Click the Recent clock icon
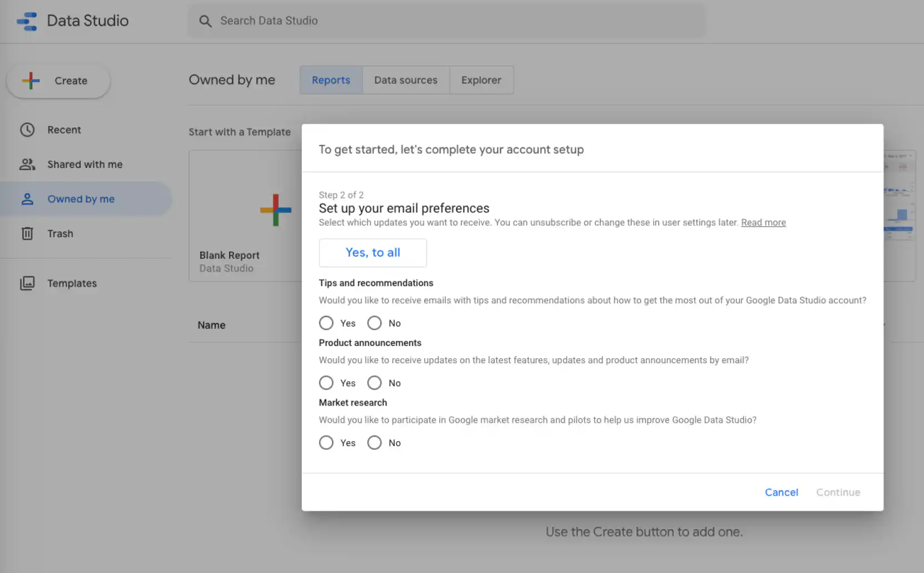This screenshot has width=924, height=573. tap(27, 130)
